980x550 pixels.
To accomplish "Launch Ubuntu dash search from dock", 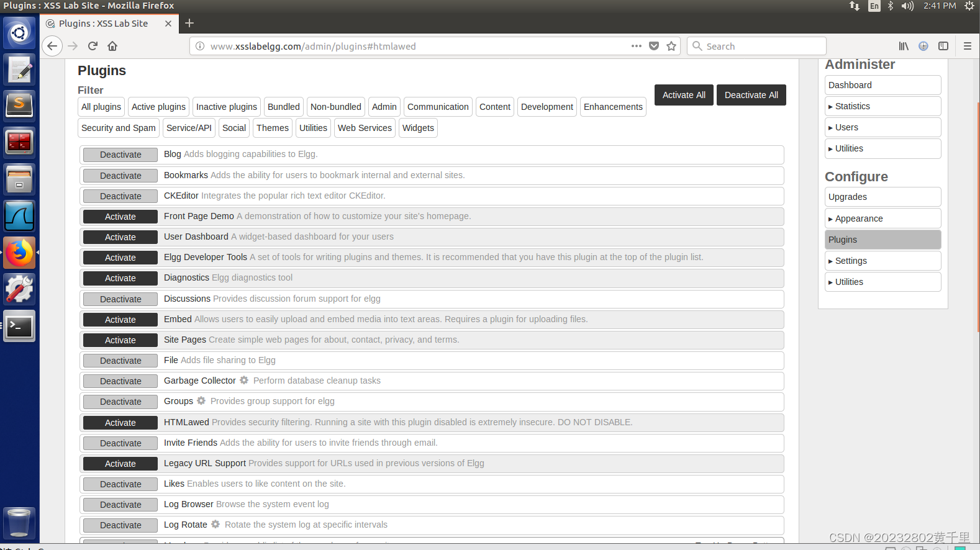I will pos(19,32).
